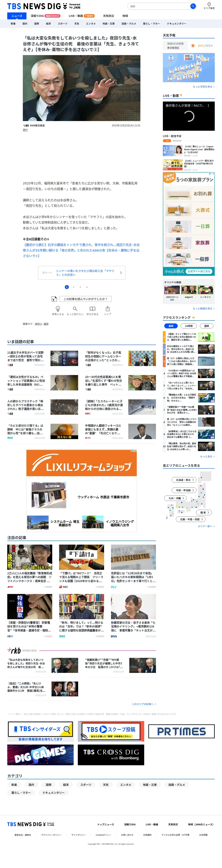Open the PR TIMES banner

[x=182, y=731]
